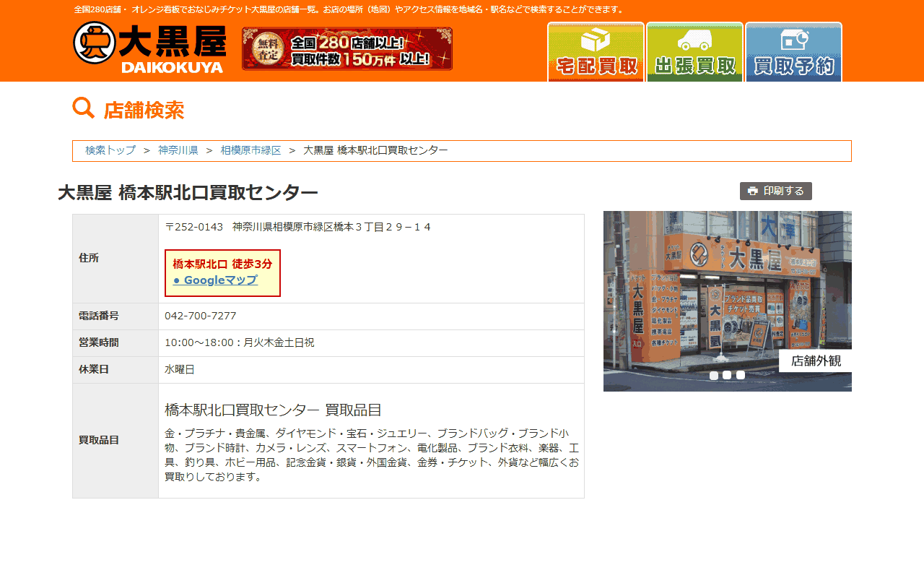Go to 検索トップ breadcrumb link

point(110,150)
